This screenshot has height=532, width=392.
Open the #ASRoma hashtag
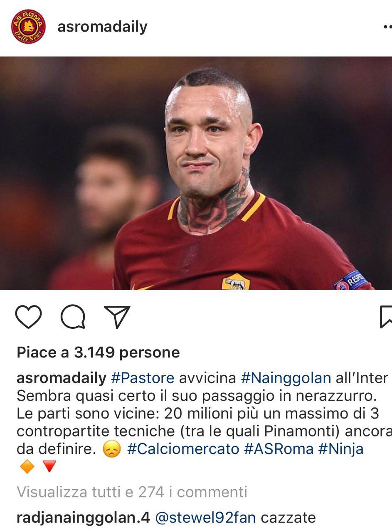pos(279,449)
